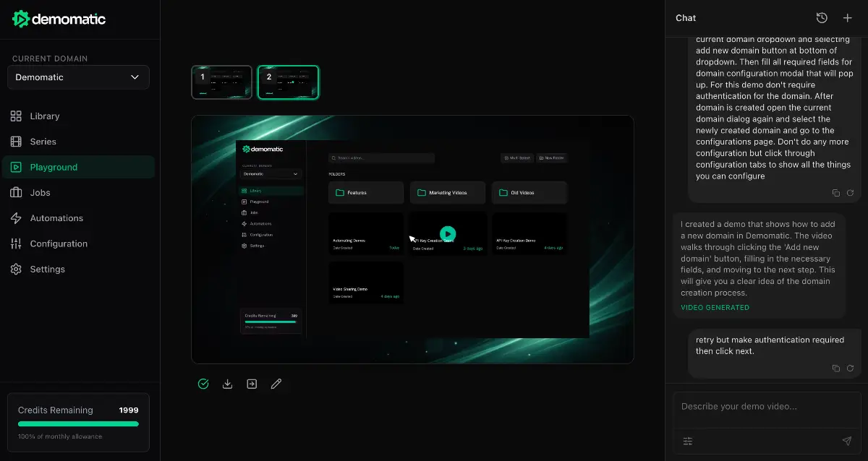Click the demomatic logo
The image size is (868, 461).
pyautogui.click(x=59, y=20)
